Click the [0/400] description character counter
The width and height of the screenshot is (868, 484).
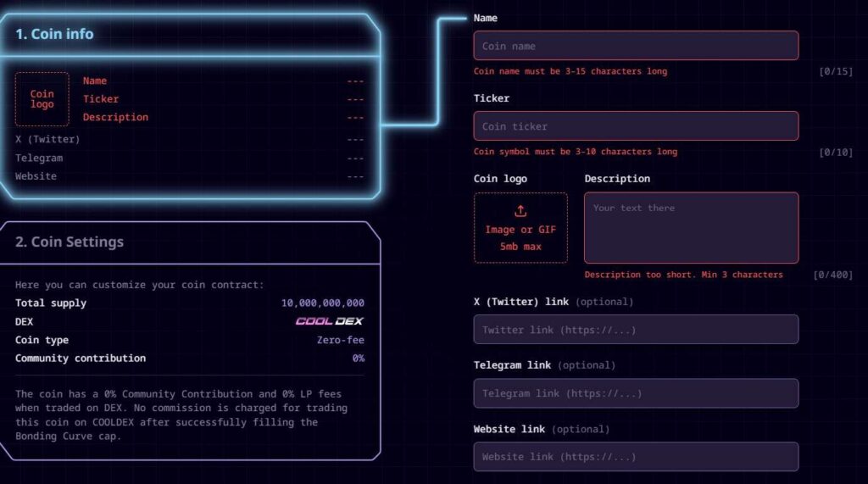point(833,275)
